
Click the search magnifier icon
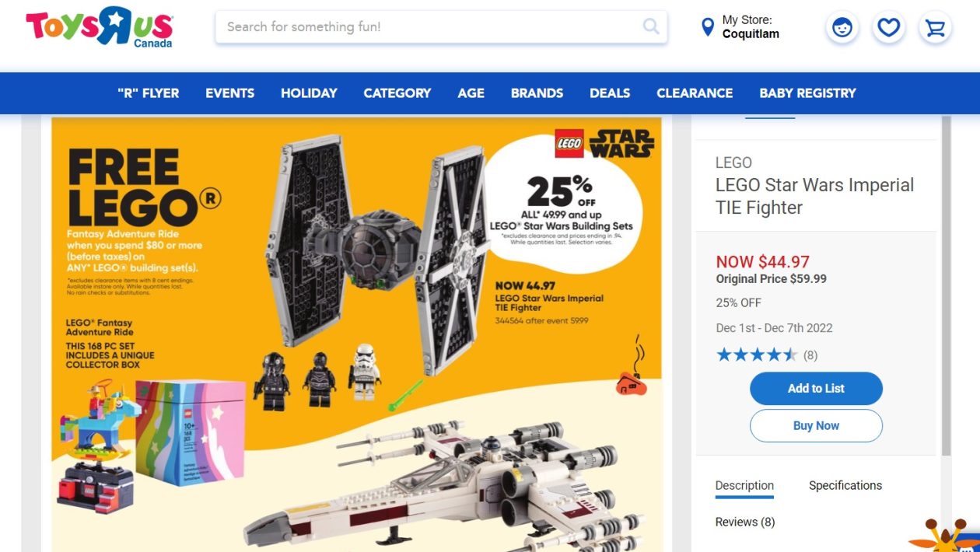[x=650, y=26]
